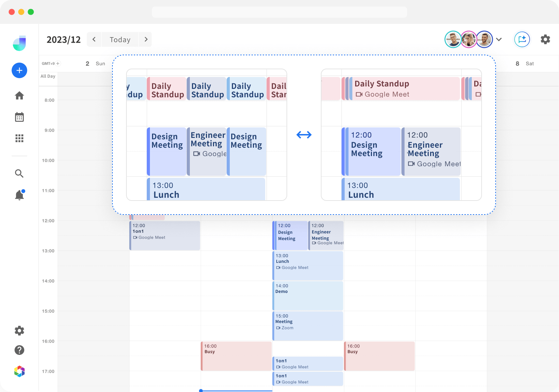Open the calendar view icon in sidebar
Screen dimensions: 559x392
[19, 117]
